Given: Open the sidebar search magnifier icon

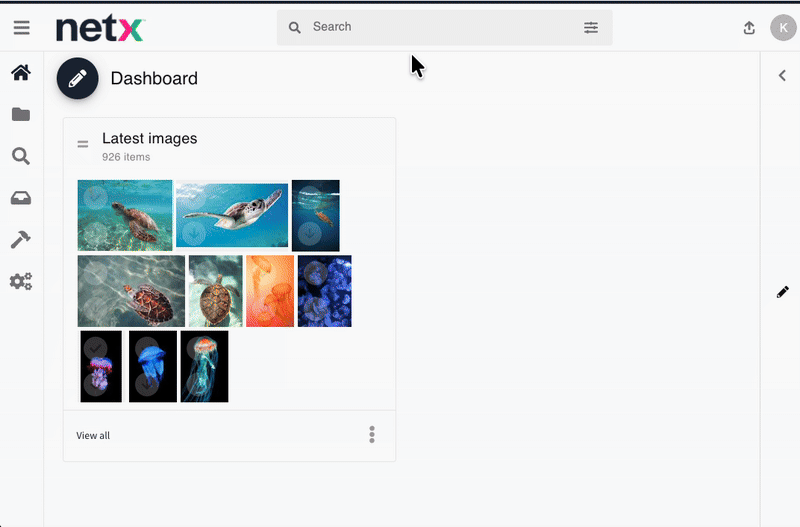Looking at the screenshot, I should tap(21, 156).
